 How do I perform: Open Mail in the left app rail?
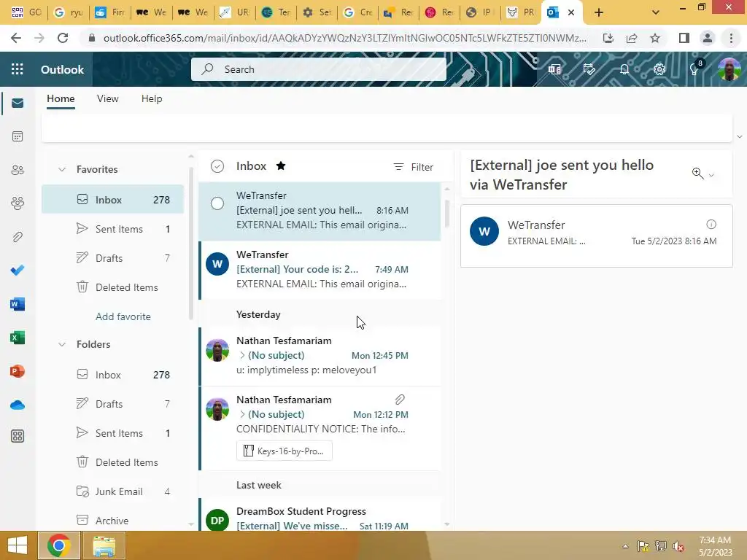18,104
